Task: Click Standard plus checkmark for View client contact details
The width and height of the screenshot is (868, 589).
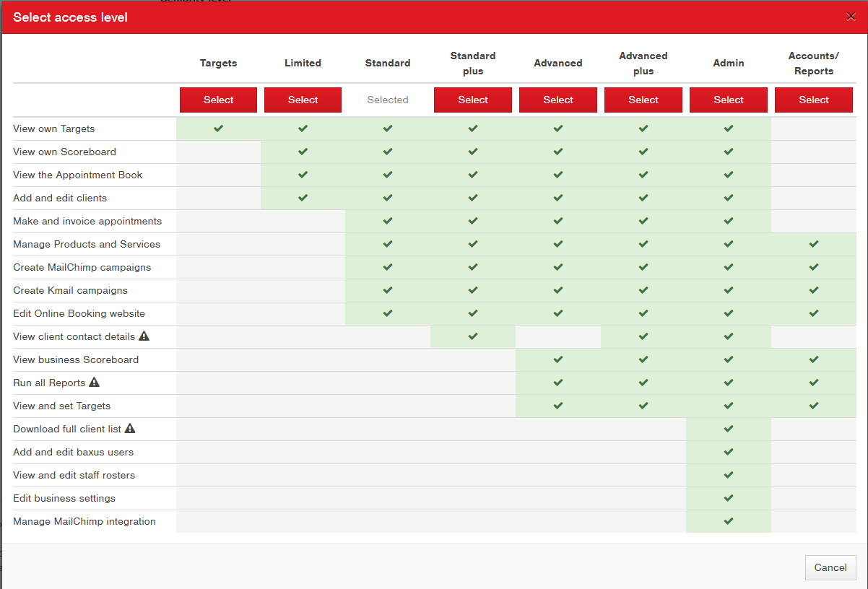Action: click(x=473, y=336)
